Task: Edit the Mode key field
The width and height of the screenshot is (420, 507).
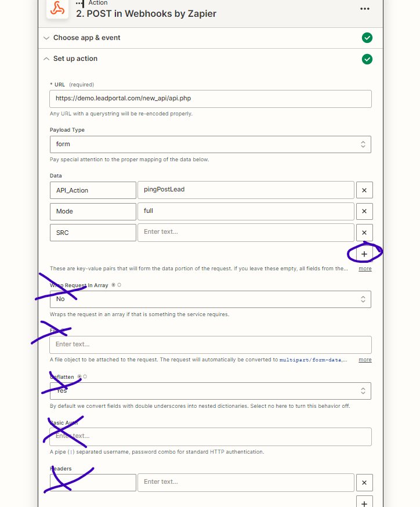Action: click(x=93, y=212)
